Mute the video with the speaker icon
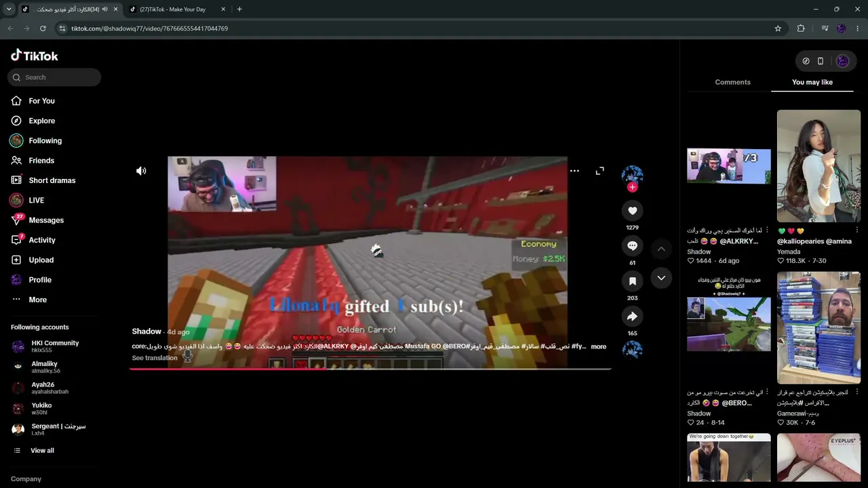The width and height of the screenshot is (868, 488). pos(141,171)
